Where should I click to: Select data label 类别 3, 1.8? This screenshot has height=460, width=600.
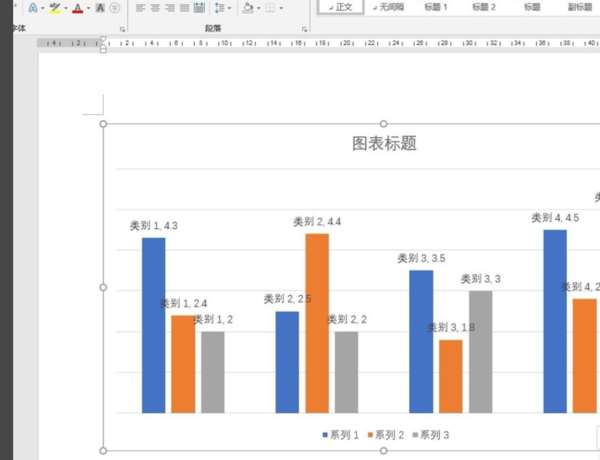point(451,328)
